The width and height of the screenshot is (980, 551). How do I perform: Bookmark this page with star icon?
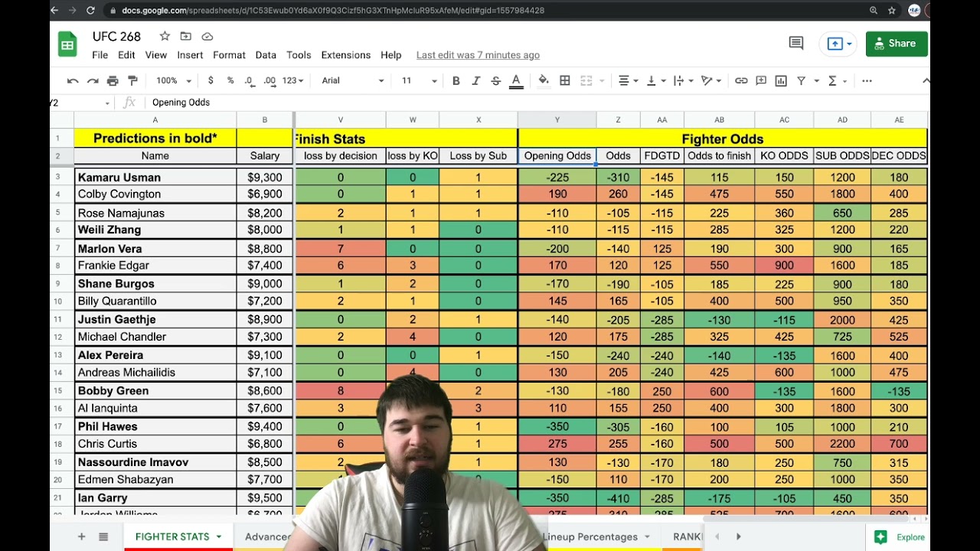point(892,11)
